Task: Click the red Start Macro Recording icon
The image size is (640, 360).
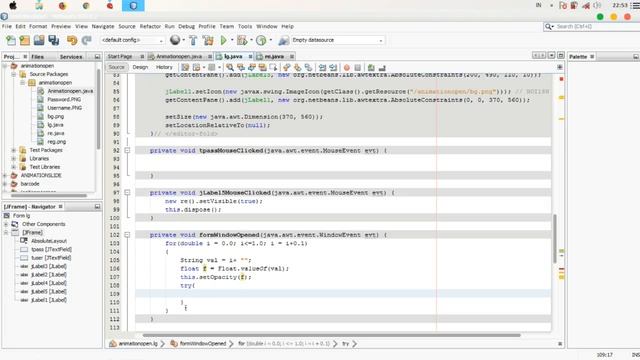Action: pyautogui.click(x=347, y=67)
